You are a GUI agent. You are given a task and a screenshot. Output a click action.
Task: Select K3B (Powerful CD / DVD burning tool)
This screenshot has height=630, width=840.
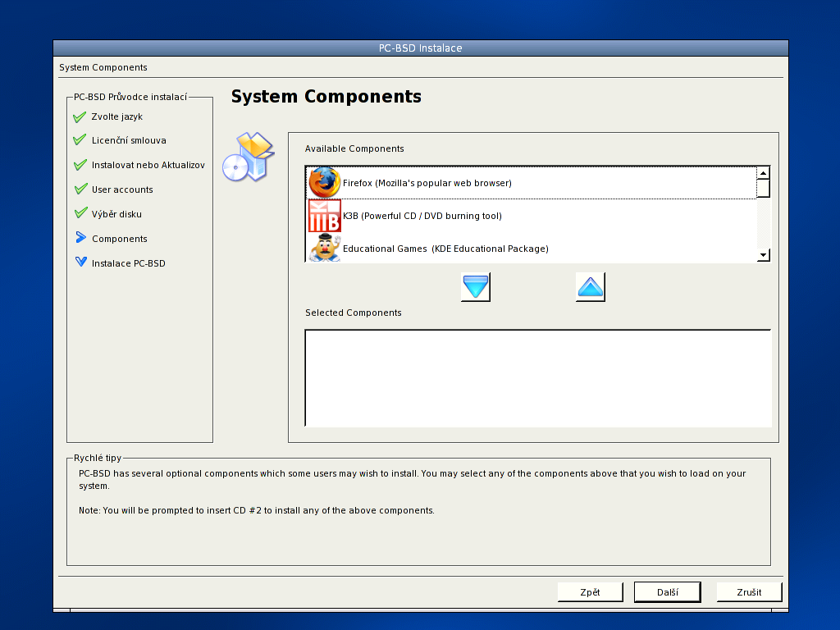[531, 216]
